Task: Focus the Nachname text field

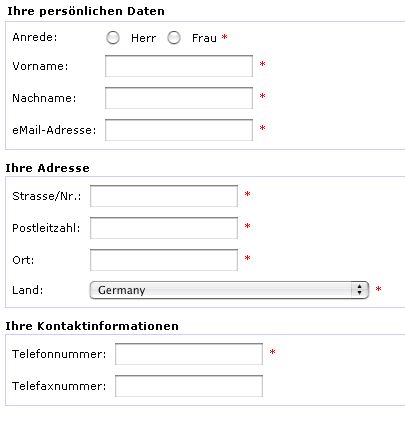Action: click(179, 98)
